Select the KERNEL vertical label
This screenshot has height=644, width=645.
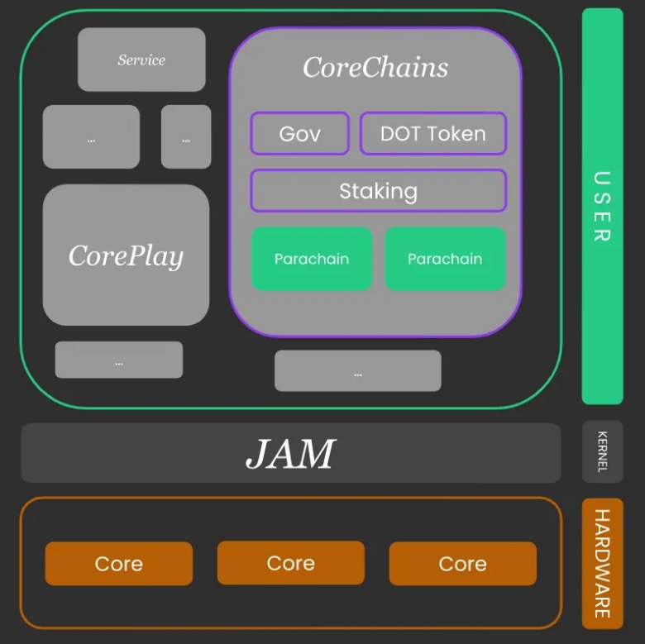pos(602,451)
